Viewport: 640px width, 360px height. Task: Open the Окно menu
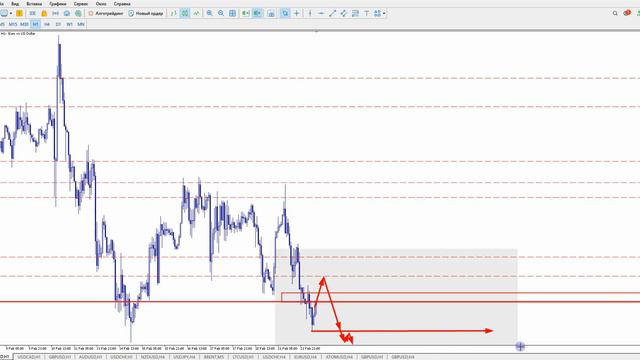(101, 4)
